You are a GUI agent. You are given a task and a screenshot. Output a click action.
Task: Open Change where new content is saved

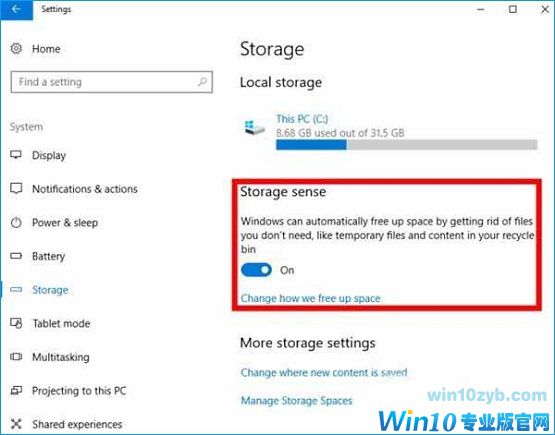click(324, 372)
